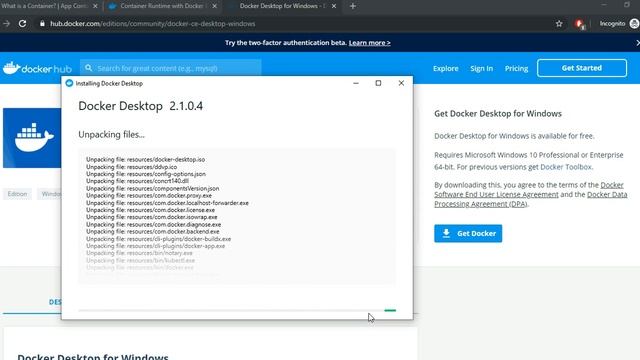Click the Get Started button
The height and width of the screenshot is (360, 640).
(x=582, y=68)
